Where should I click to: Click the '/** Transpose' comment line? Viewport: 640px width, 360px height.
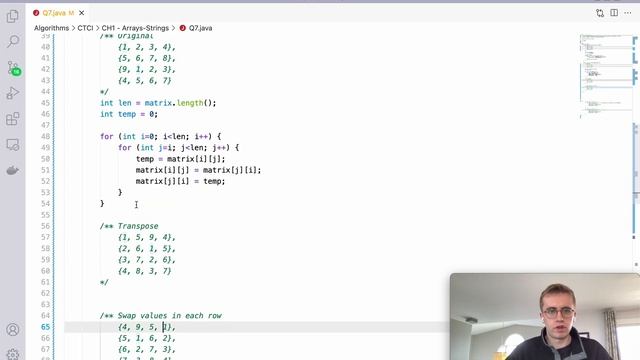[129, 226]
